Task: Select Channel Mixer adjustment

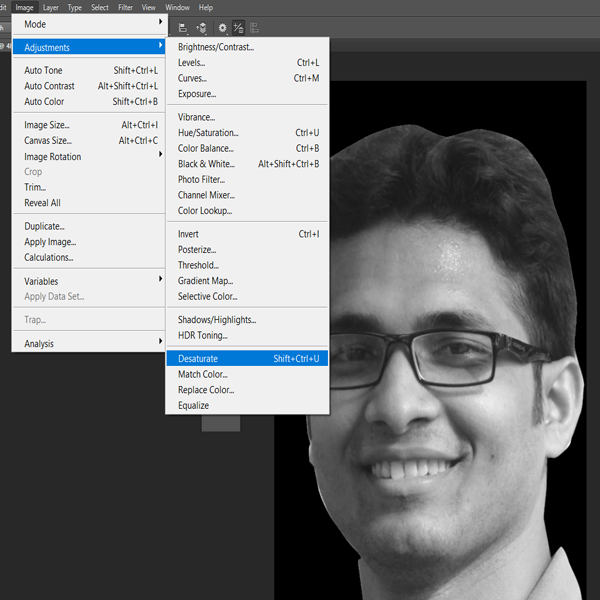Action: tap(247, 195)
